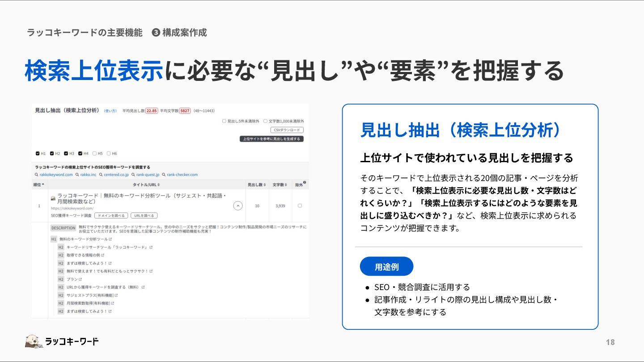Open the https://rakkokeyword.com/ URL link
This screenshot has height=362, width=644.
tap(72, 208)
